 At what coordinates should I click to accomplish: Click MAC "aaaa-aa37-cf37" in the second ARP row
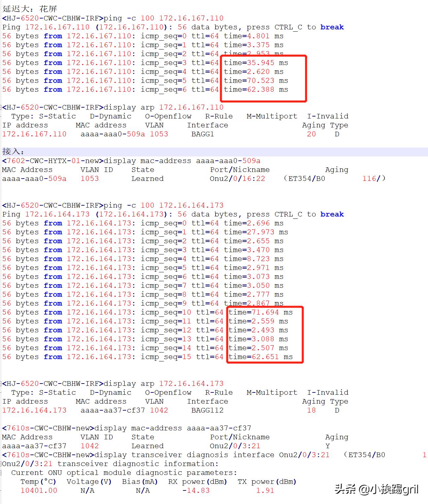click(113, 410)
